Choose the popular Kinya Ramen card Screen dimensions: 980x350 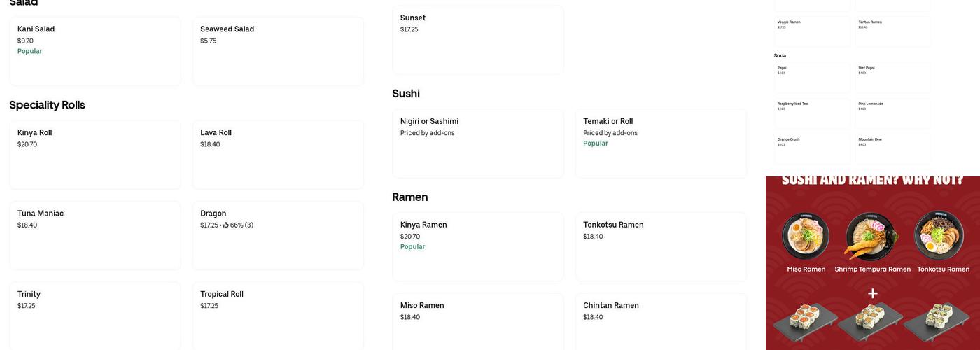[478, 246]
